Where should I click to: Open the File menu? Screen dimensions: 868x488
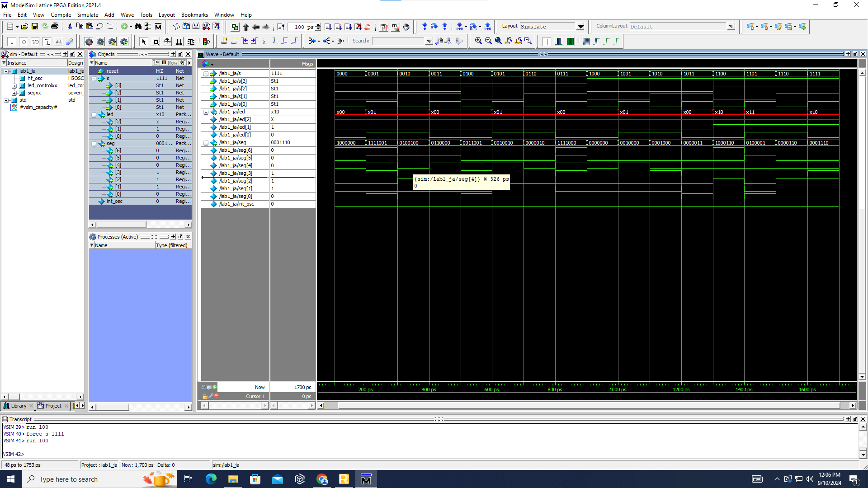7,15
